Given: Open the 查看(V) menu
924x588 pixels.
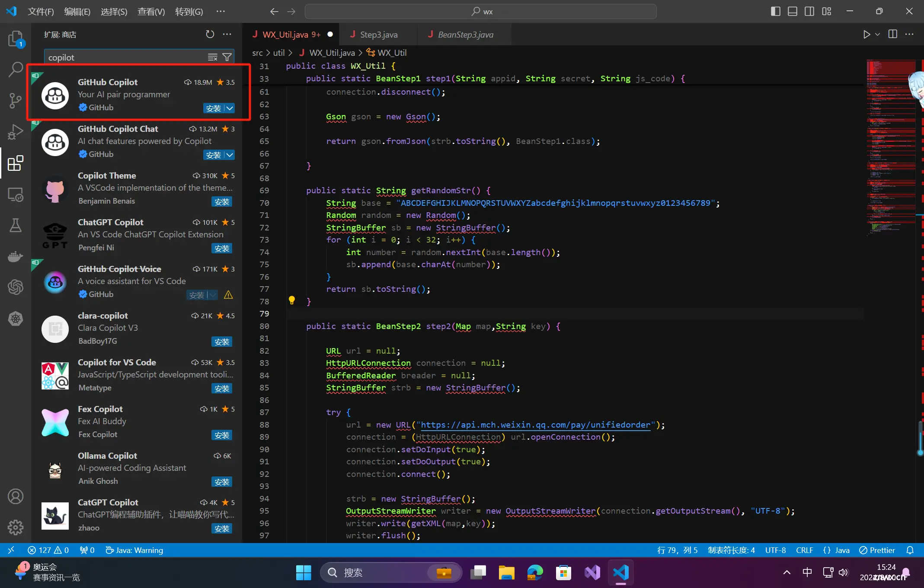Looking at the screenshot, I should (151, 11).
